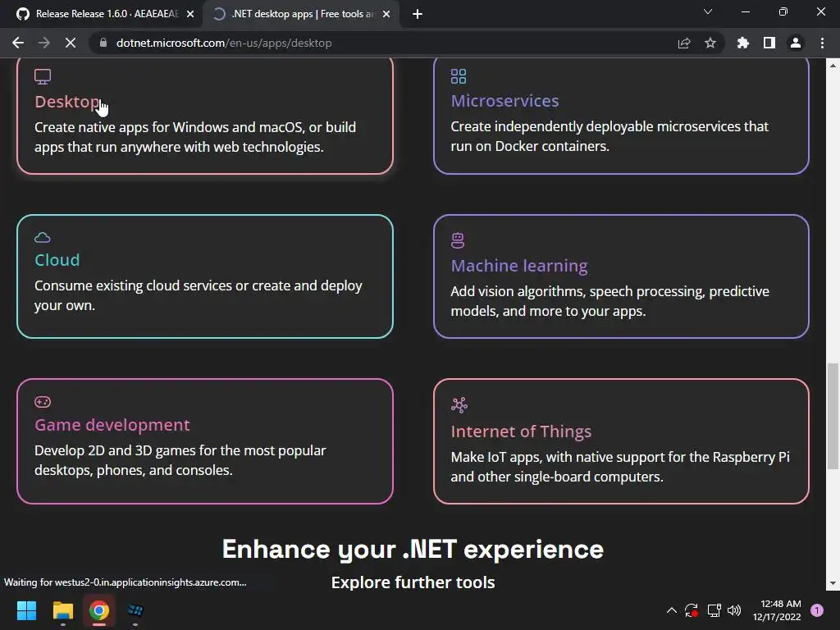Open the Microservices card heading
The height and width of the screenshot is (630, 840).
(x=504, y=101)
